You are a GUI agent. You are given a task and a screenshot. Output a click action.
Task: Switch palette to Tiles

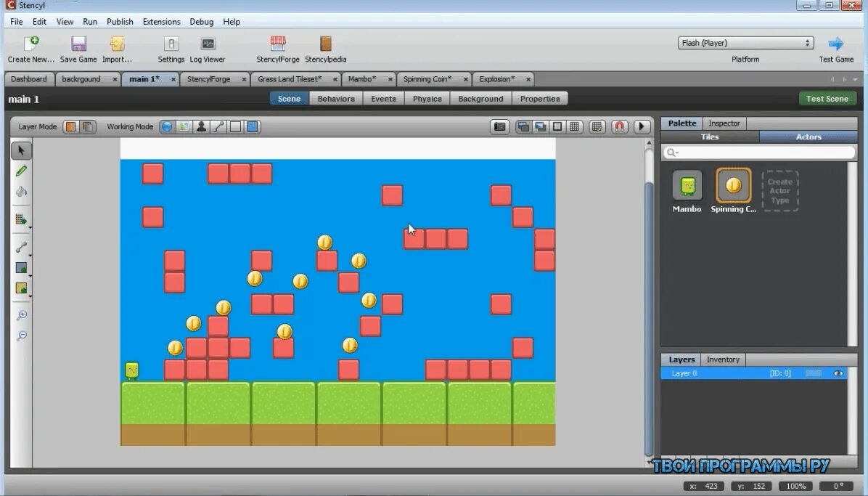[710, 137]
